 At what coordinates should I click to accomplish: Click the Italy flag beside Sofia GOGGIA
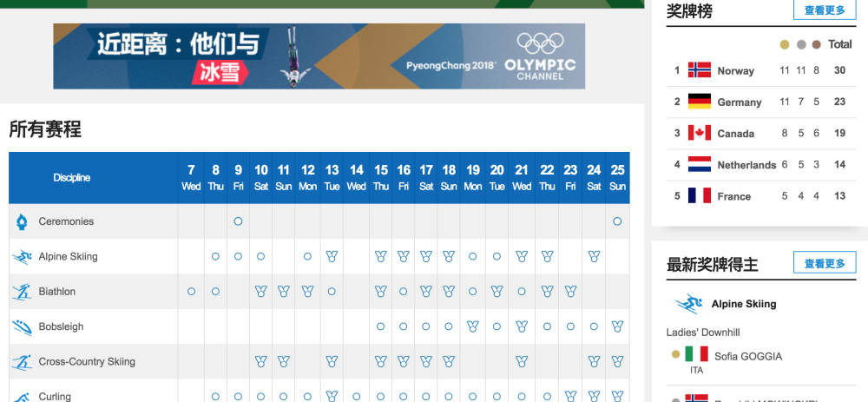point(696,354)
